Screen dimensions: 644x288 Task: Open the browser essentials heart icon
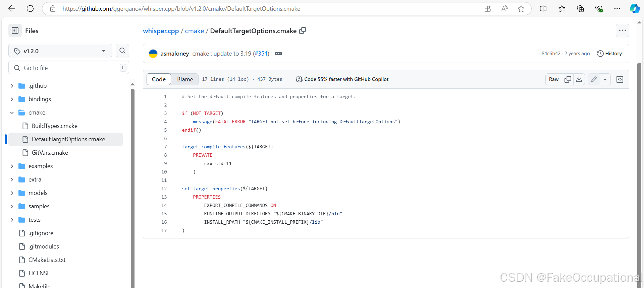(x=599, y=9)
